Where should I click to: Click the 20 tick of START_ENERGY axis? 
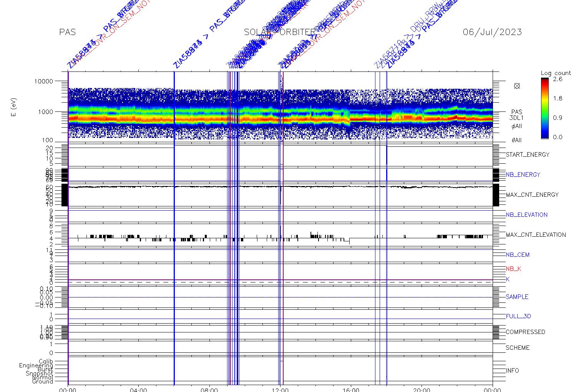49,148
